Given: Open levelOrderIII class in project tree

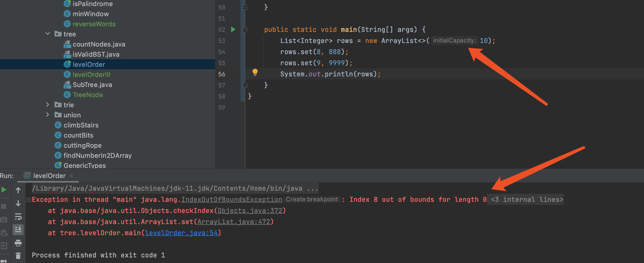Looking at the screenshot, I should [91, 74].
